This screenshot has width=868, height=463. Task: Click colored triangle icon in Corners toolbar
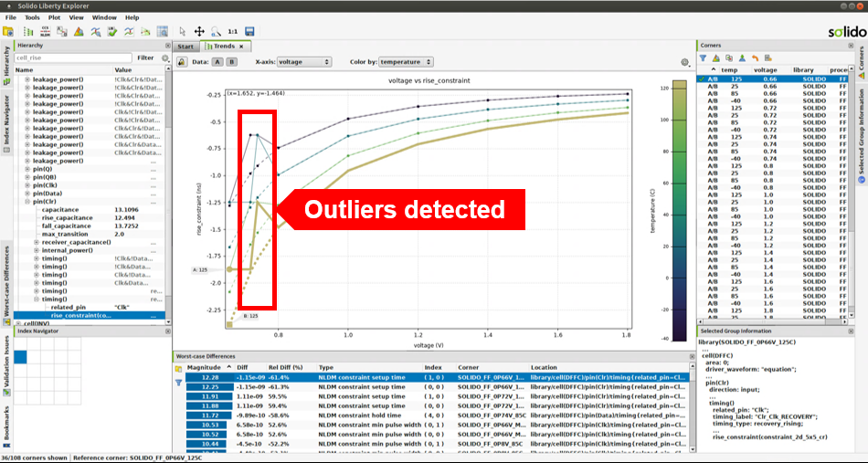click(715, 58)
